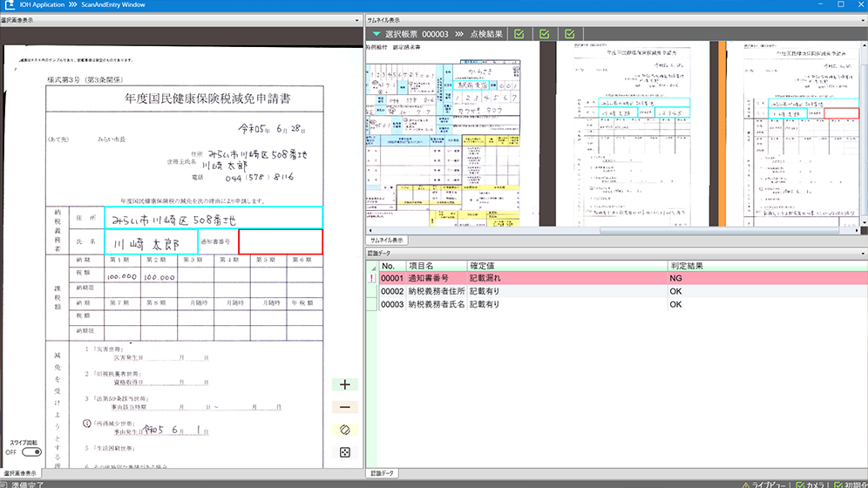Click the header icon left of No. column

click(x=372, y=266)
